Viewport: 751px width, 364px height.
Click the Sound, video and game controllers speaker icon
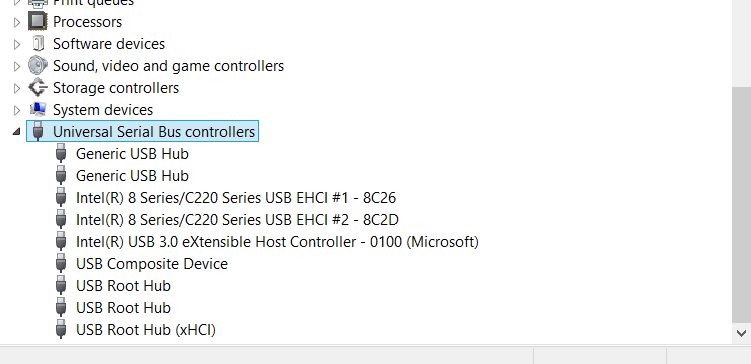tap(37, 66)
